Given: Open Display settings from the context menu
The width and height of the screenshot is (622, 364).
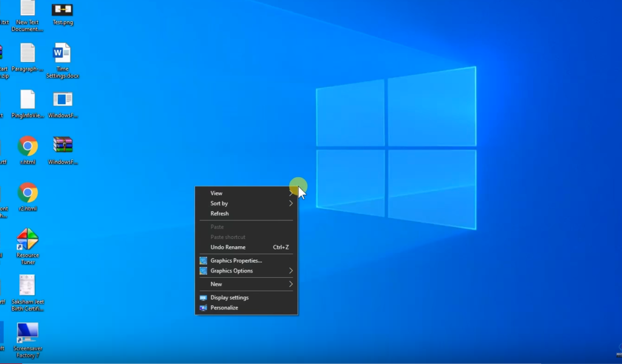Looking at the screenshot, I should (247, 297).
